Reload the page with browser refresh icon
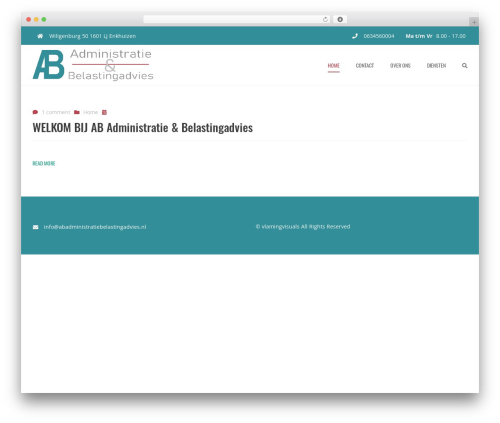 click(x=325, y=19)
